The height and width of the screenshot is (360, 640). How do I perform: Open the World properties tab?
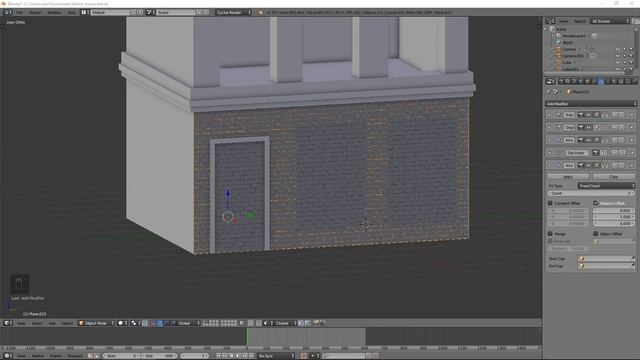(580, 82)
